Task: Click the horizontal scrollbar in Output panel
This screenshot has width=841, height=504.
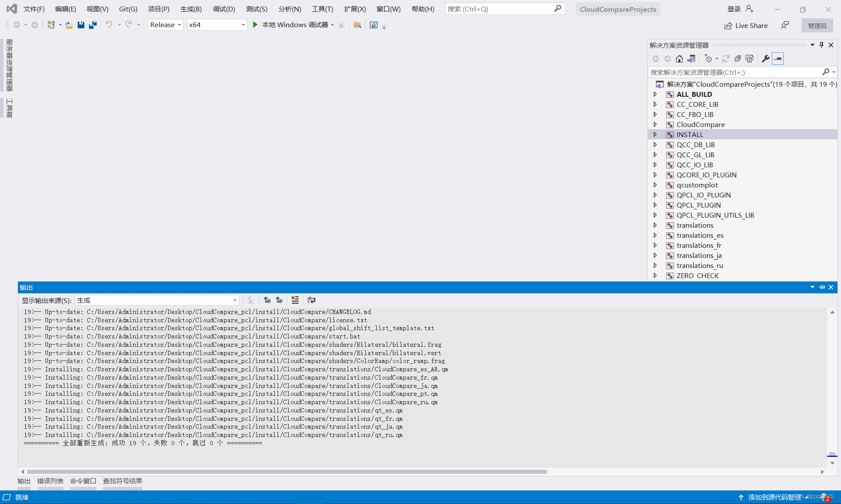Action: click(x=287, y=472)
